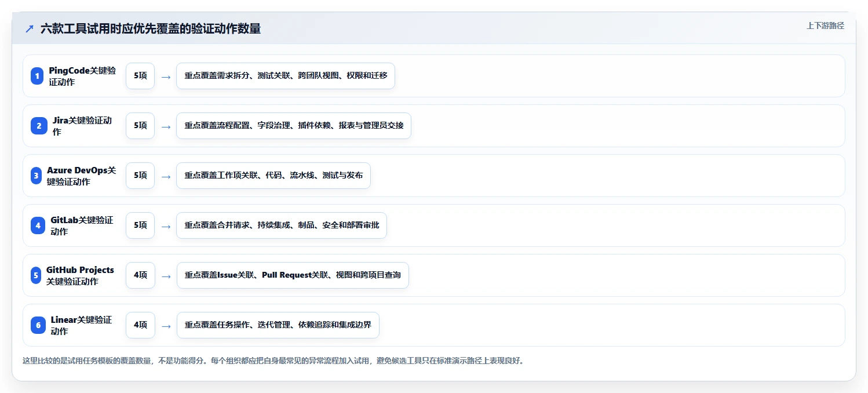Open the box 重点覆盖合并请求、持续集成、制品

tap(282, 225)
